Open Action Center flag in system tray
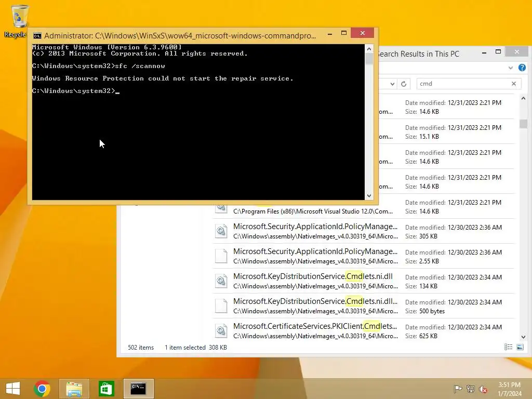Image resolution: width=532 pixels, height=399 pixels. pyautogui.click(x=458, y=389)
